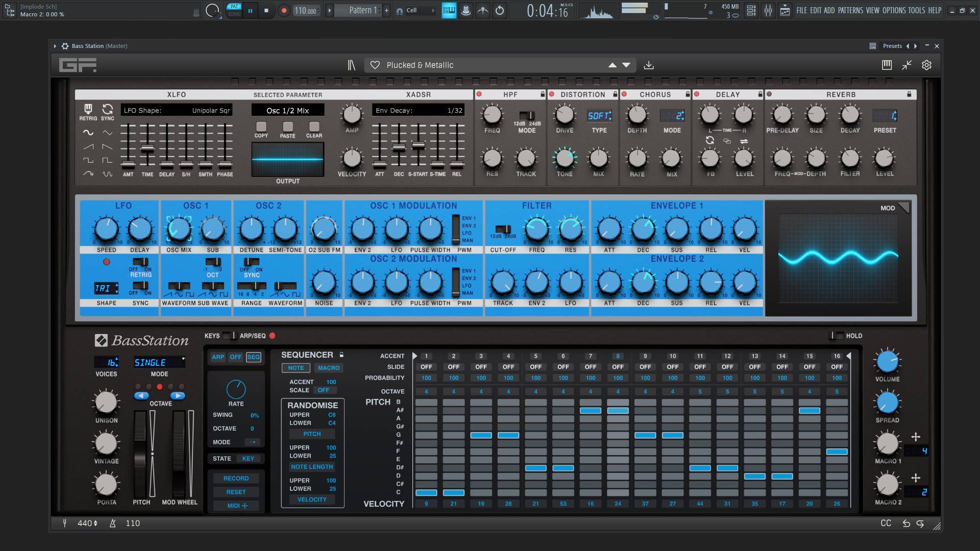
Task: Toggle the LFO RETRIG off/on switch
Action: pos(140,262)
